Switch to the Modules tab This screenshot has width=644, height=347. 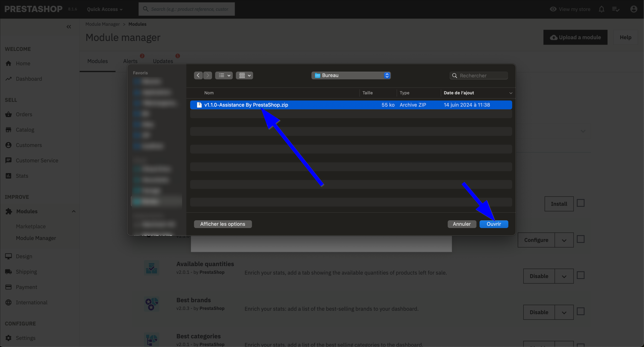[98, 61]
